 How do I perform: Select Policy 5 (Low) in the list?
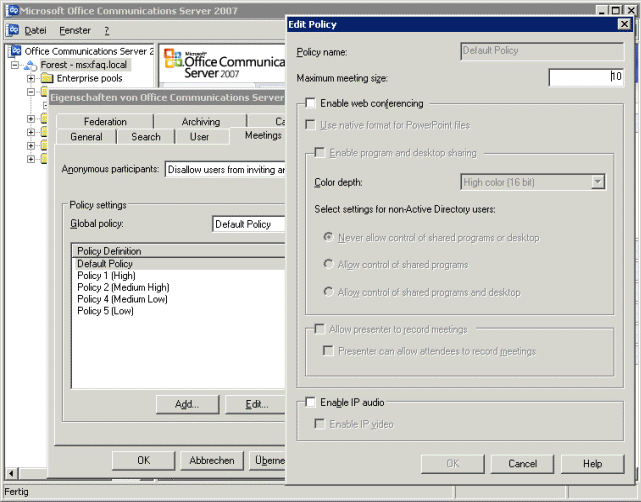pos(105,311)
